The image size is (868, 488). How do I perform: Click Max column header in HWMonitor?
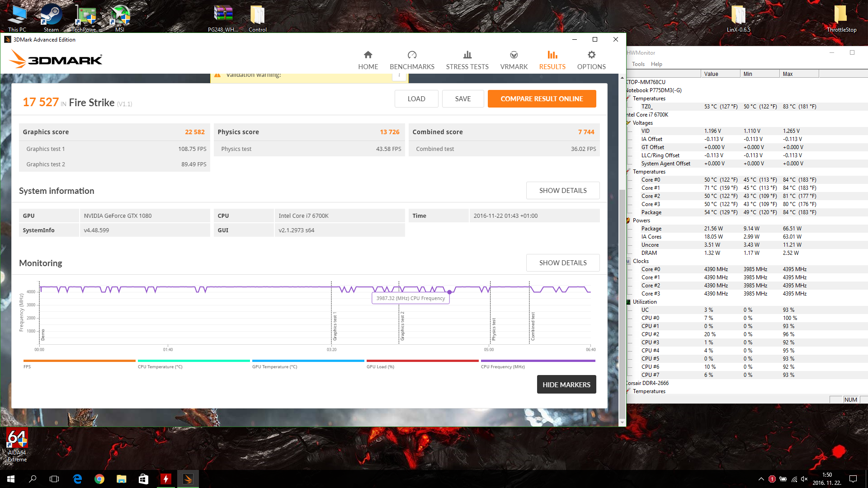799,74
